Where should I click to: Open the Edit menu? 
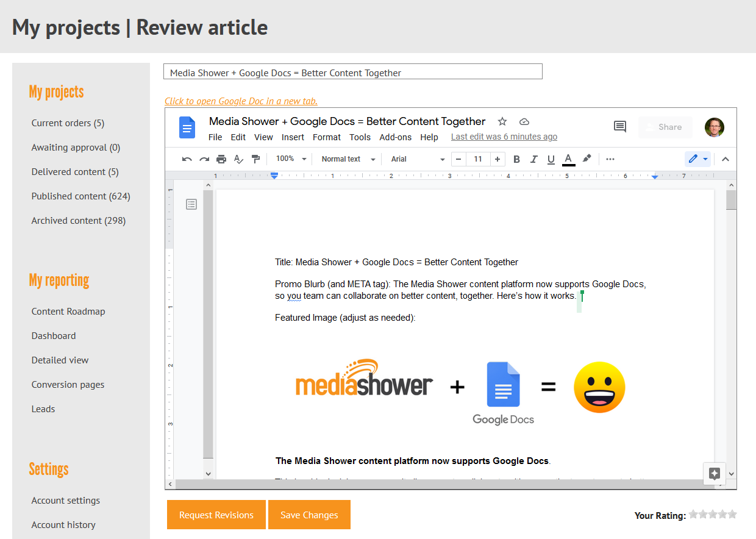[238, 137]
